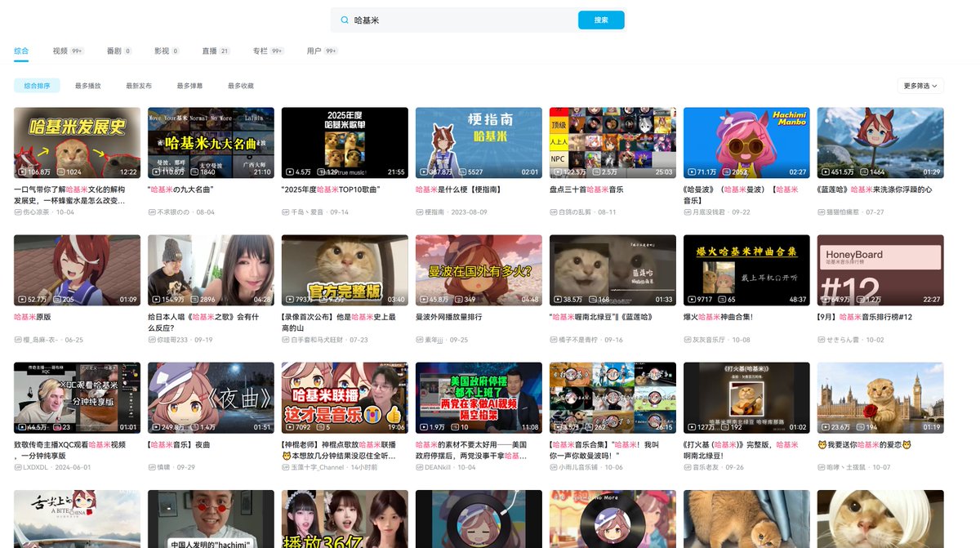Open the HoneyBoard #12 thumbnail

tap(880, 270)
